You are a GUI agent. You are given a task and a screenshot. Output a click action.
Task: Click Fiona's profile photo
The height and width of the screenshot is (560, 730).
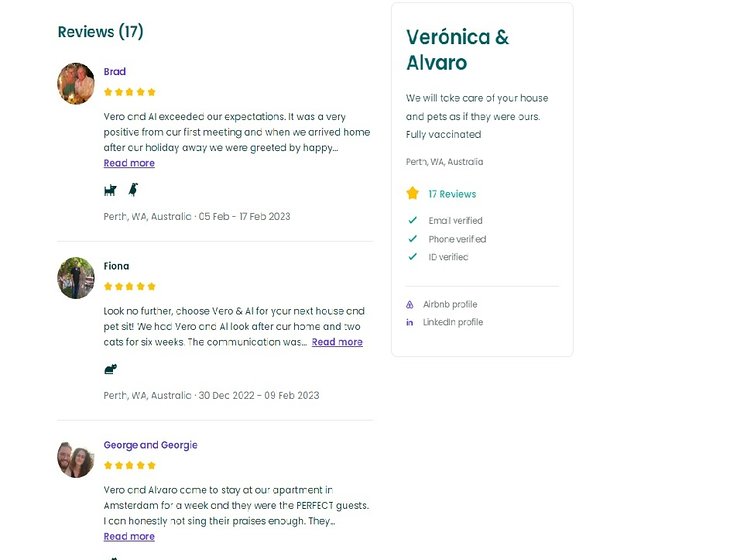[76, 278]
